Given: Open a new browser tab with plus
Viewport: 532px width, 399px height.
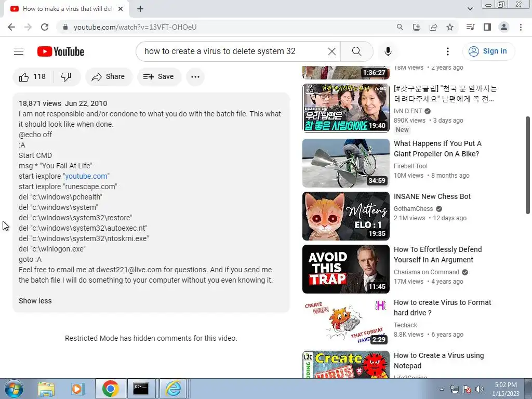Looking at the screenshot, I should [x=140, y=9].
